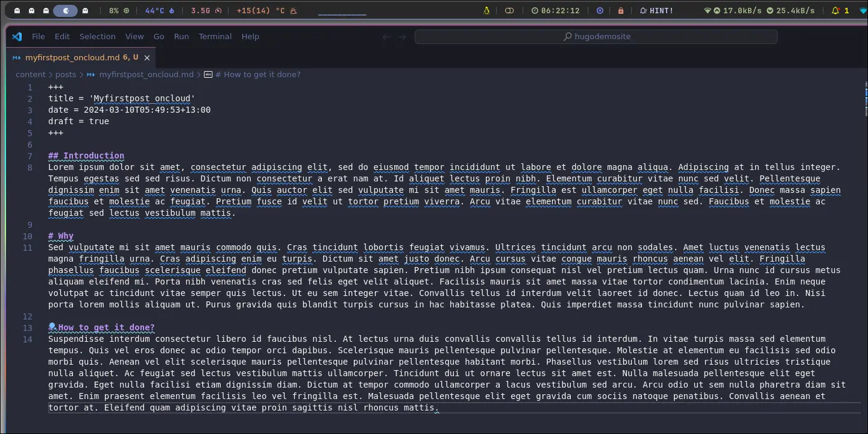The image size is (868, 434).
Task: Click the VS Code logo icon
Action: (17, 36)
